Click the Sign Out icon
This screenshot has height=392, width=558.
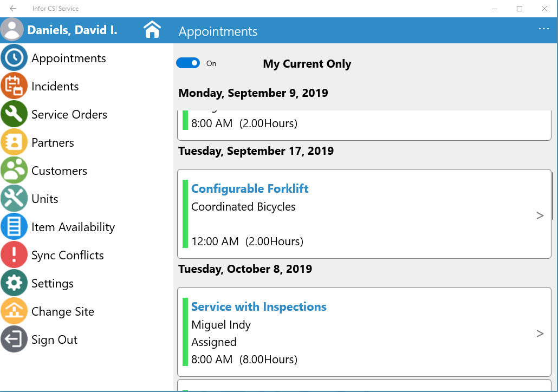pyautogui.click(x=14, y=339)
